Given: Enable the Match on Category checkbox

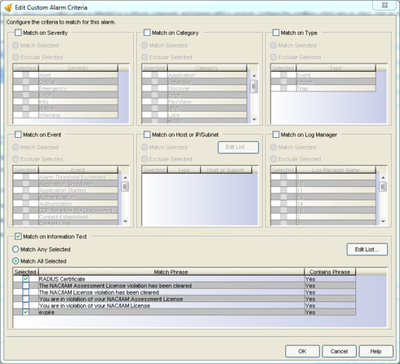Looking at the screenshot, I should (147, 33).
